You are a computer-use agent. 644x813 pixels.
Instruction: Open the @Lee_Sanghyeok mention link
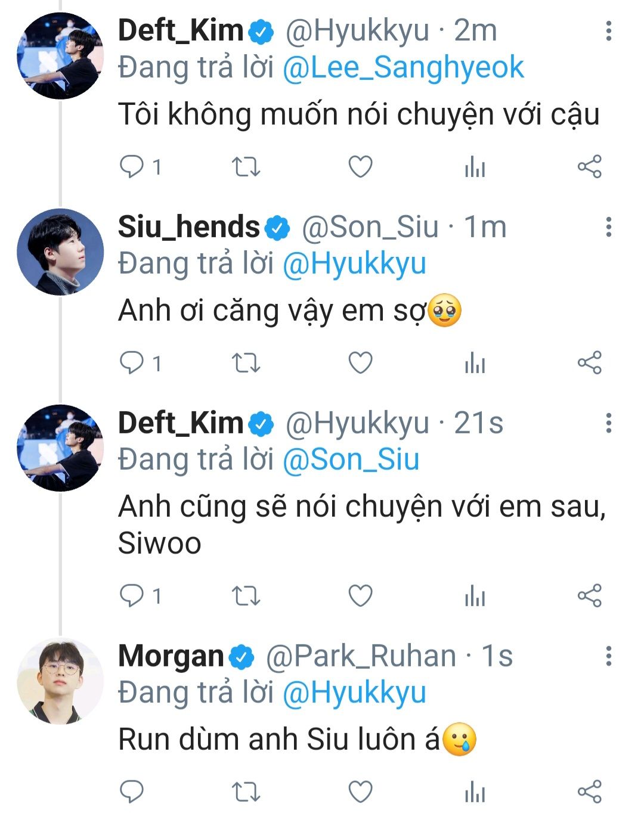tap(403, 67)
